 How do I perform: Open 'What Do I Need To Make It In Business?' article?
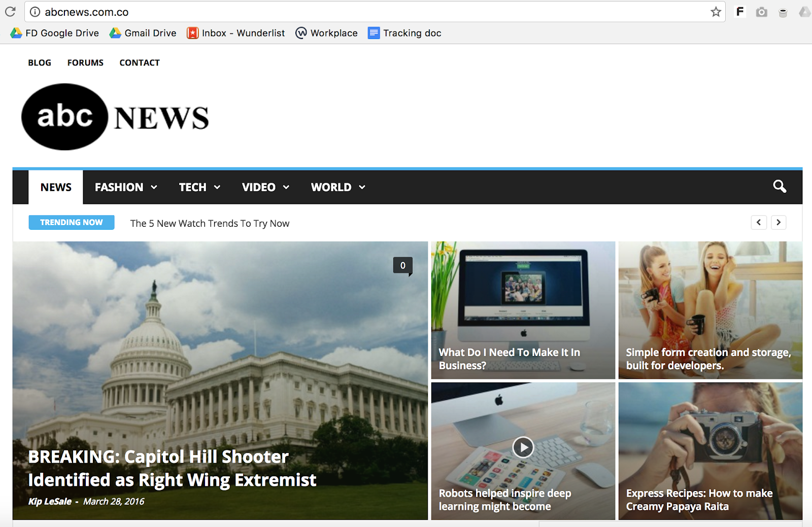coord(509,359)
